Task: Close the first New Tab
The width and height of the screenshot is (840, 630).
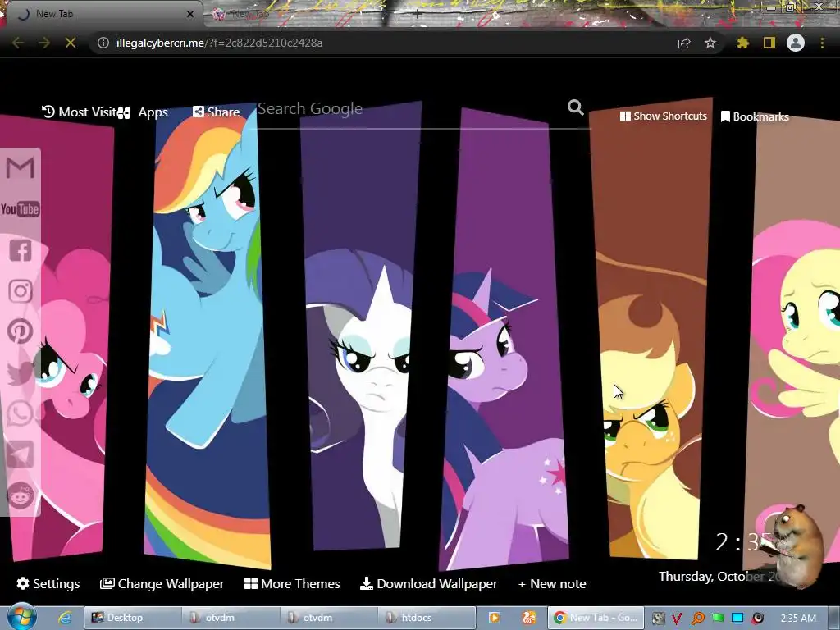Action: (x=190, y=14)
